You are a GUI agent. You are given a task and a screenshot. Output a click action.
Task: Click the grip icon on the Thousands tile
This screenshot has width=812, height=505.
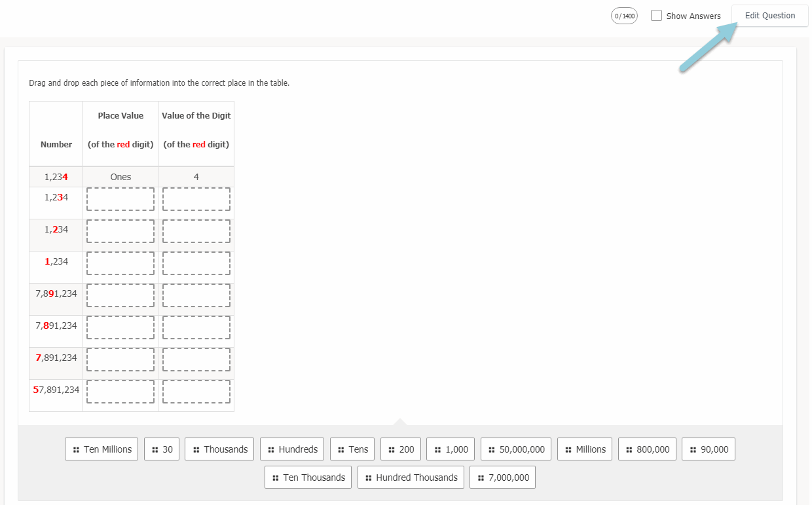point(196,450)
